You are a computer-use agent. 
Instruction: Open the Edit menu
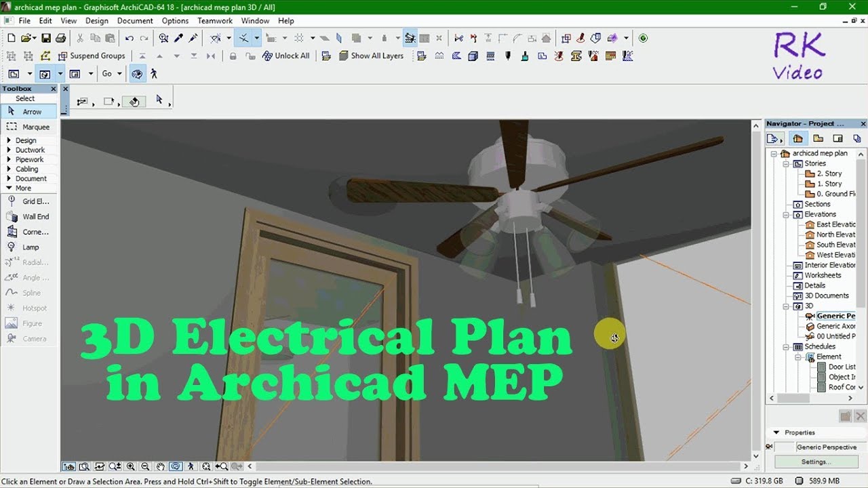45,21
